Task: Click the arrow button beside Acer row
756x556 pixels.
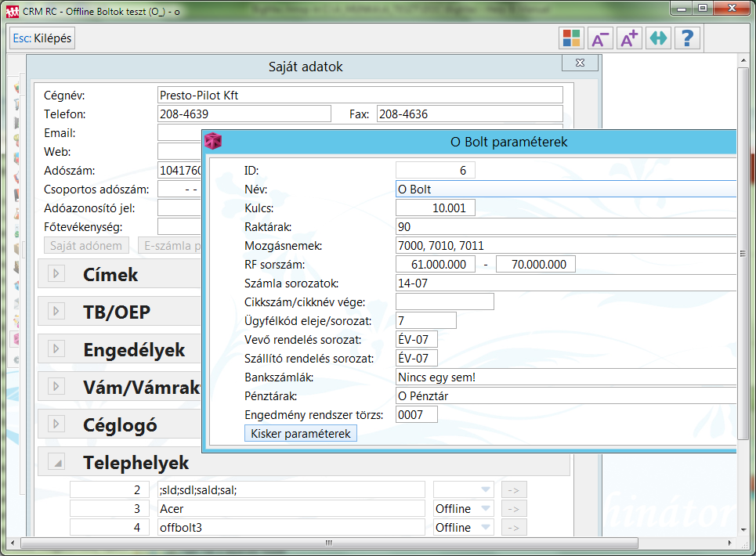Action: 514,508
